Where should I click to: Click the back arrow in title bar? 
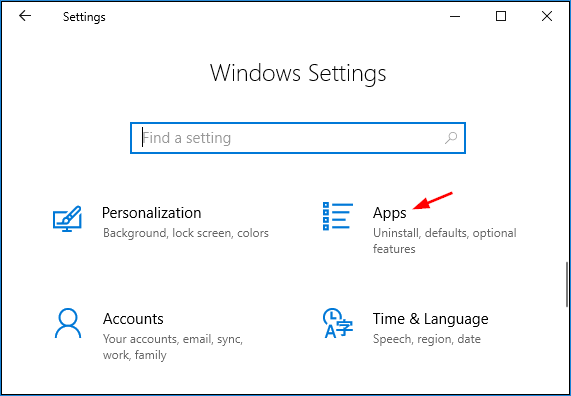pos(25,16)
